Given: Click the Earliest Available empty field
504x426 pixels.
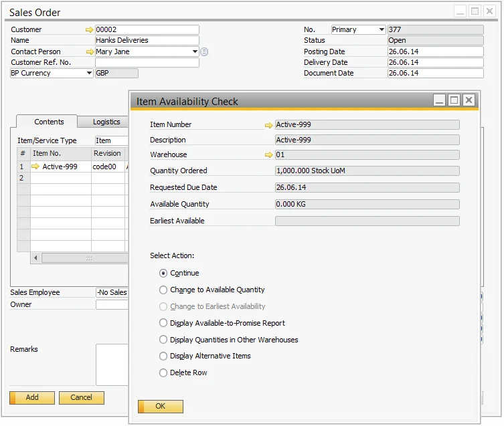Looking at the screenshot, I should point(367,221).
